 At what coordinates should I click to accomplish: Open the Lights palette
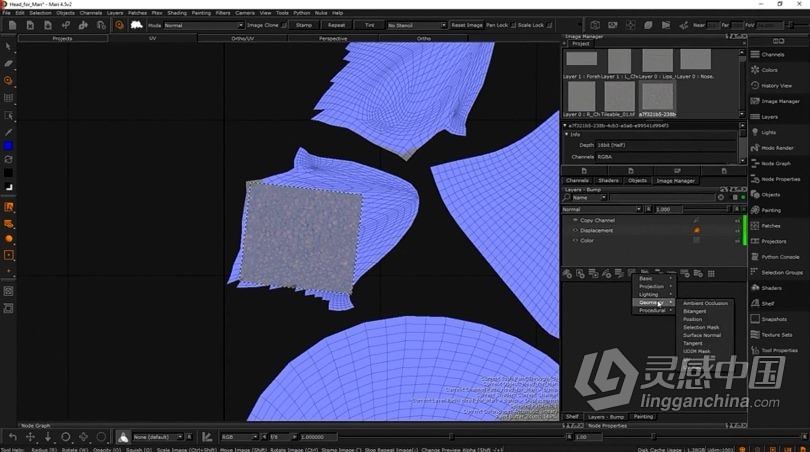coord(764,132)
